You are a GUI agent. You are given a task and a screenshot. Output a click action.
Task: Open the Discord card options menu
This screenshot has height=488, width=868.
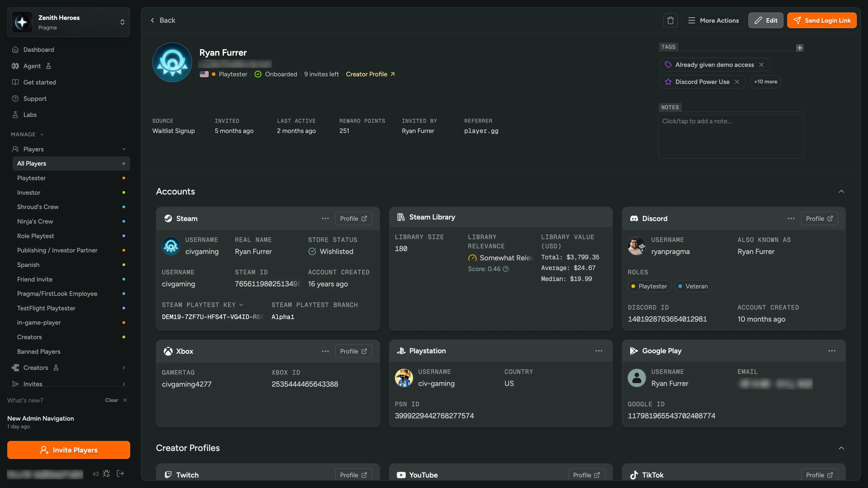[791, 218]
